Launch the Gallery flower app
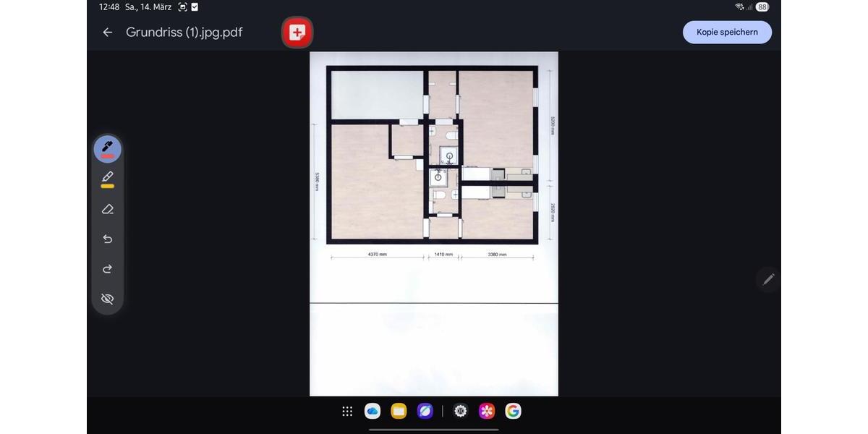This screenshot has width=868, height=434. (x=487, y=411)
